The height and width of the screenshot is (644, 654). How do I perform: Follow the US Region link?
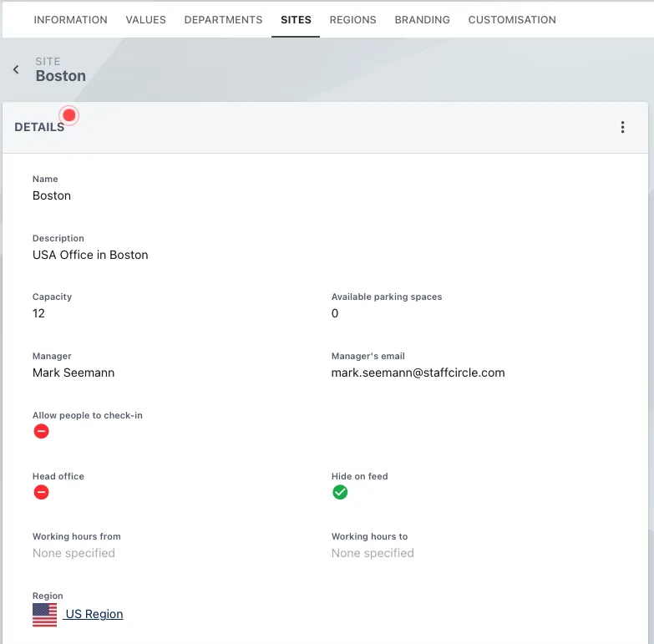(x=94, y=614)
